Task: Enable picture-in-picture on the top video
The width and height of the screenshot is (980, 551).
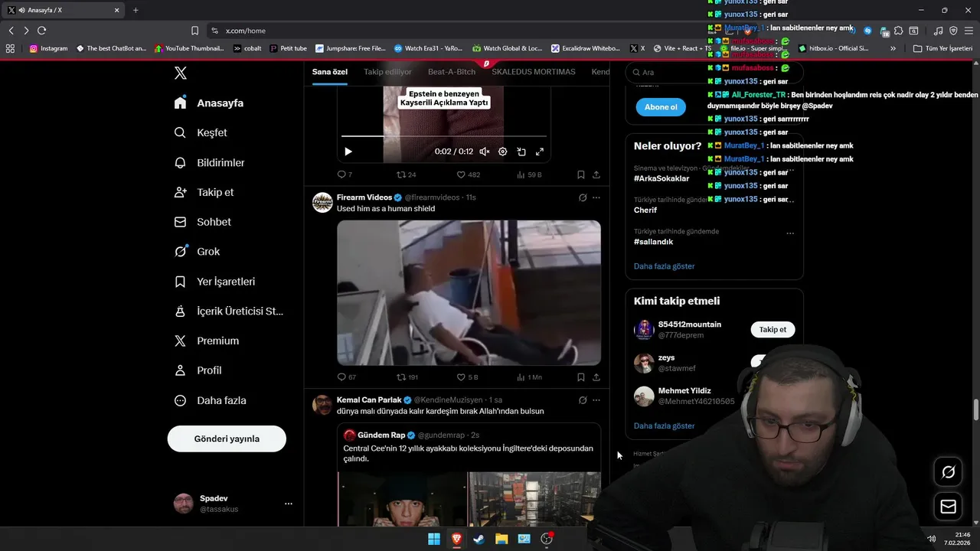Action: coord(521,152)
